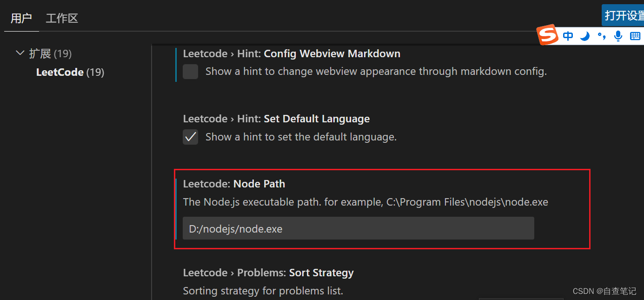
Task: Switch to the 用户 settings tab
Action: coord(21,19)
